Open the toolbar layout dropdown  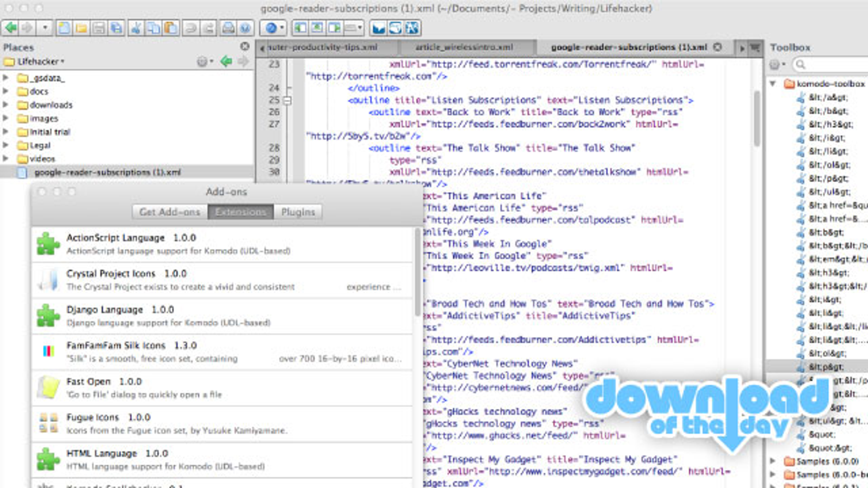pyautogui.click(x=353, y=28)
